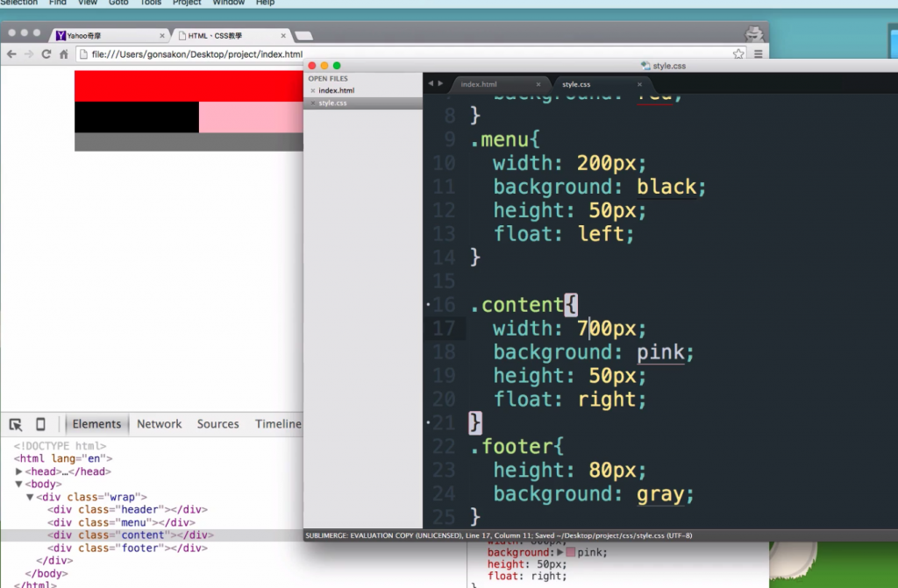Collapse the body node in DOM tree

tap(19, 485)
